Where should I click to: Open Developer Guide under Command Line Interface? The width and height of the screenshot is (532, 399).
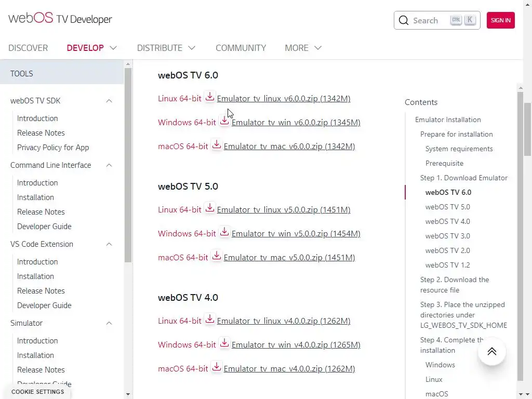[x=44, y=227]
